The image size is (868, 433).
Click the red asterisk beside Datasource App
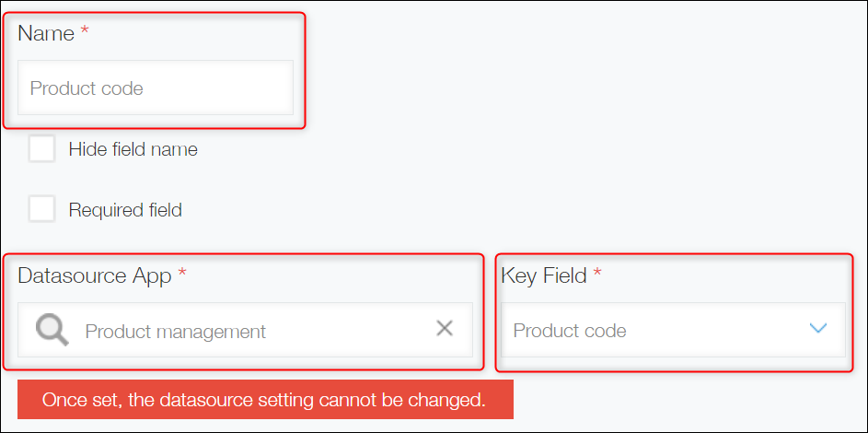tap(182, 275)
